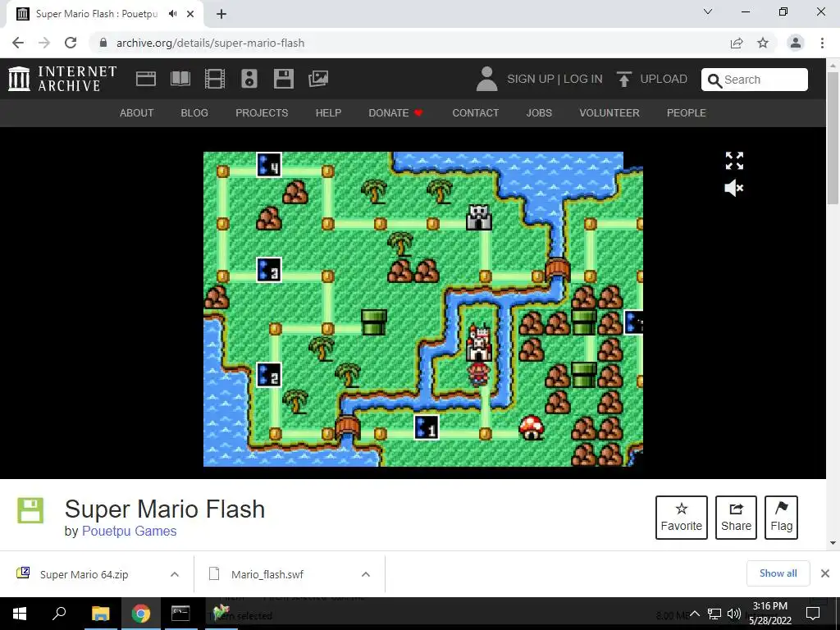
Task: Toggle fullscreen for the game emulator
Action: click(x=734, y=161)
